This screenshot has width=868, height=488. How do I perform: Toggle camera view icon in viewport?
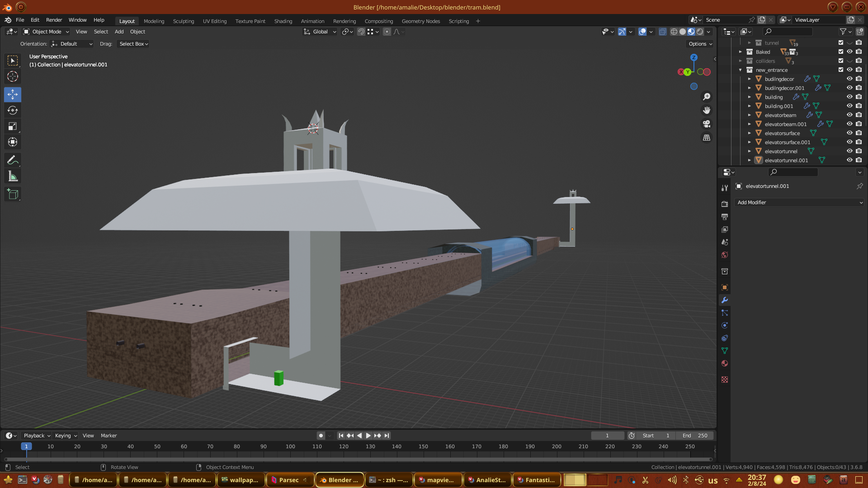pos(707,124)
